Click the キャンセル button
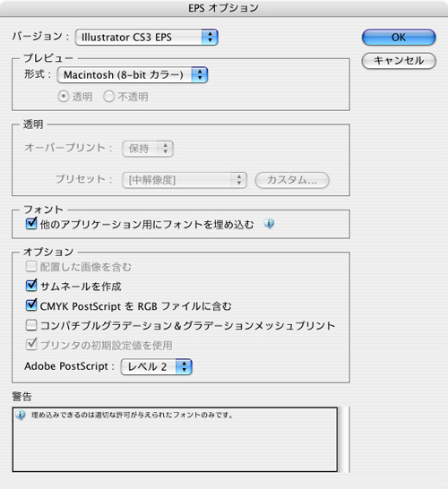Image resolution: width=448 pixels, height=489 pixels. (399, 61)
